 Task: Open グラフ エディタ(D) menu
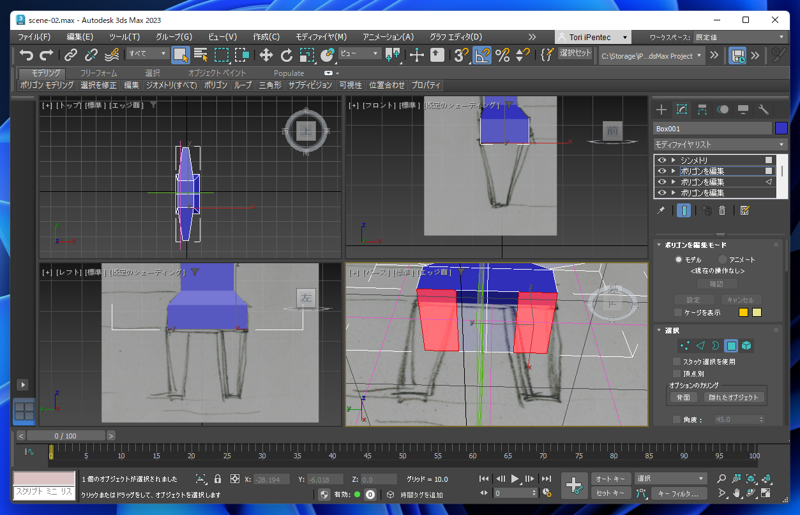click(456, 37)
